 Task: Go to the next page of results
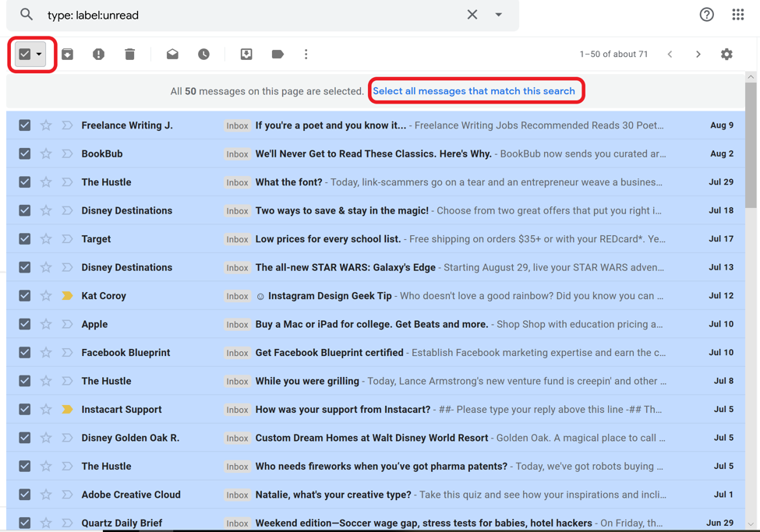698,55
